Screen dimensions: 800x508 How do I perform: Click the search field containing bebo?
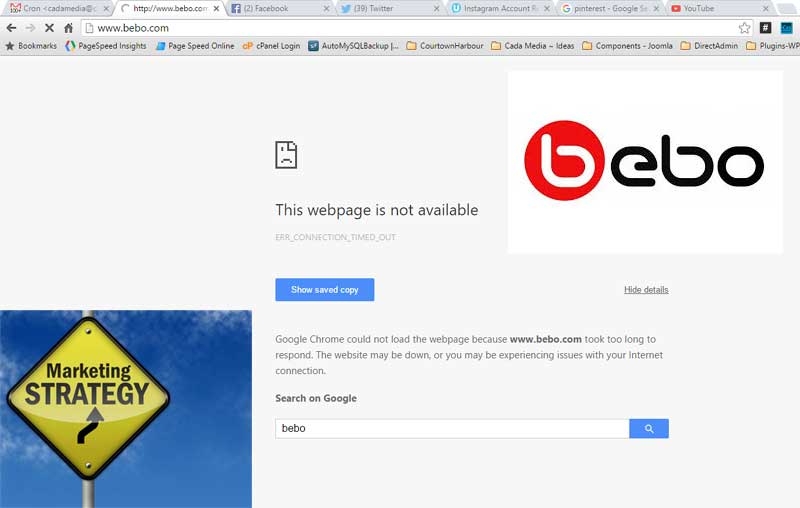click(452, 428)
